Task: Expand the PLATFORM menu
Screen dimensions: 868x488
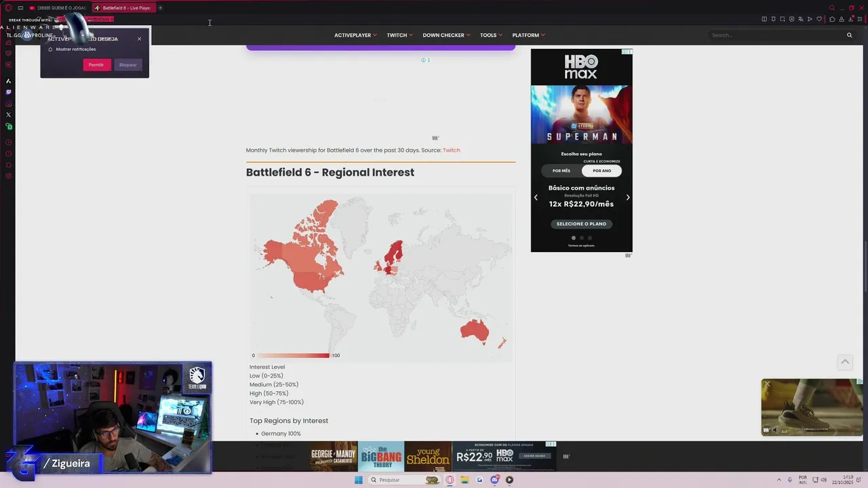Action: click(528, 35)
